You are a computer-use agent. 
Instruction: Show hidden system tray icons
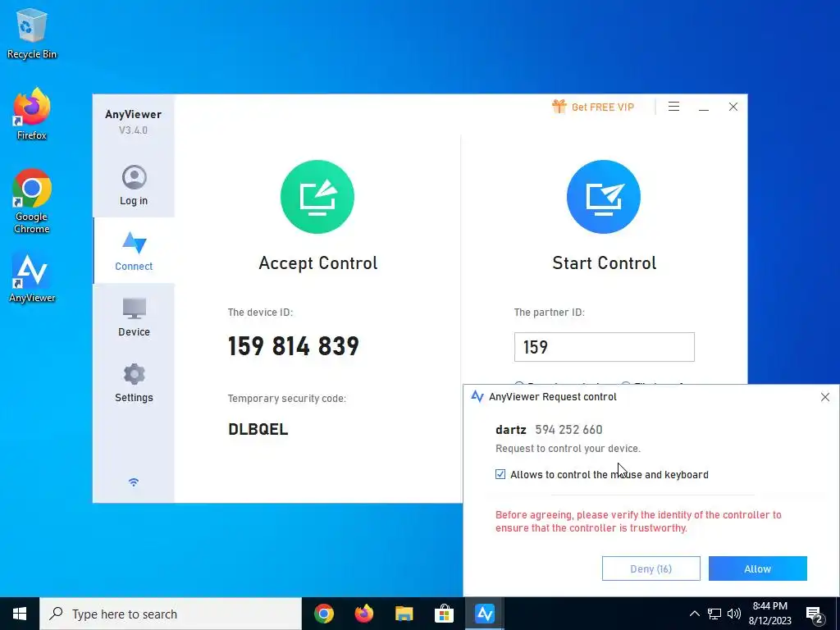tap(694, 614)
